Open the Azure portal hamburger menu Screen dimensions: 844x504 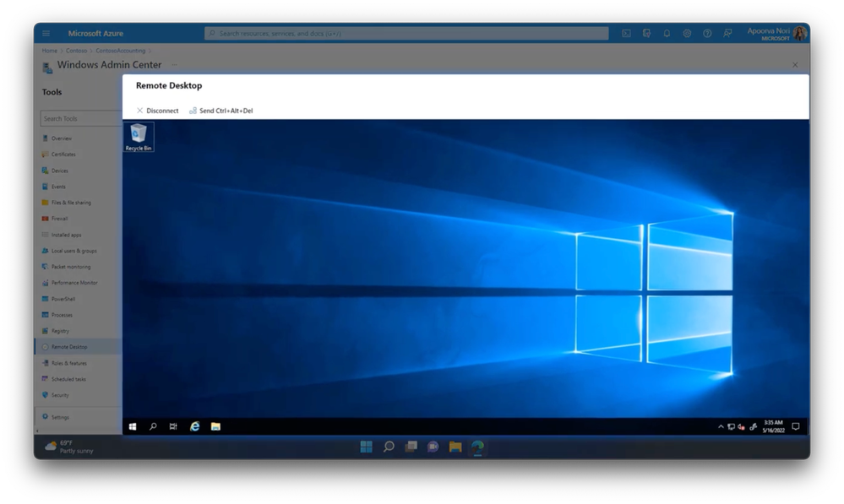[46, 34]
